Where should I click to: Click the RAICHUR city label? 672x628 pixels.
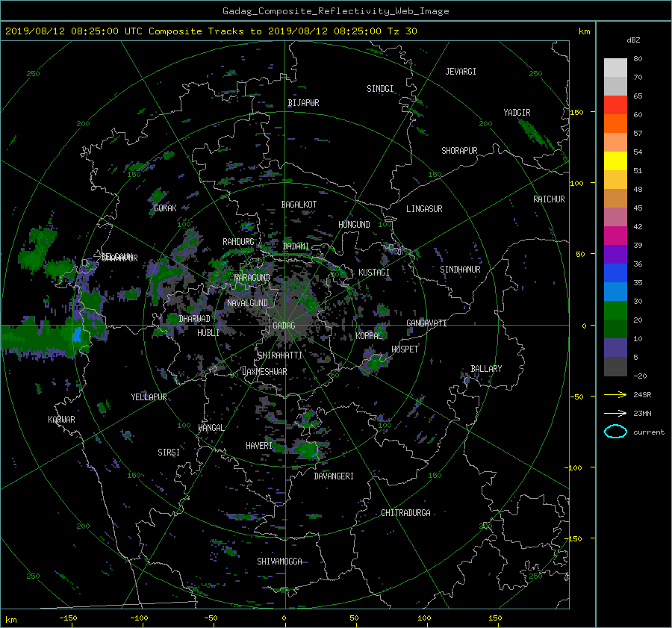(549, 199)
